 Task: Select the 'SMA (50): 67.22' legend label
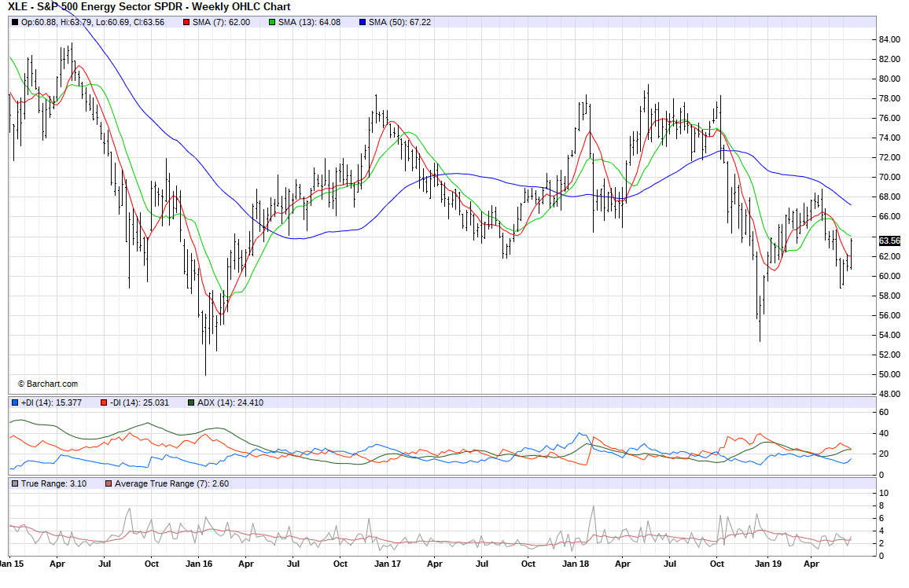(x=400, y=23)
